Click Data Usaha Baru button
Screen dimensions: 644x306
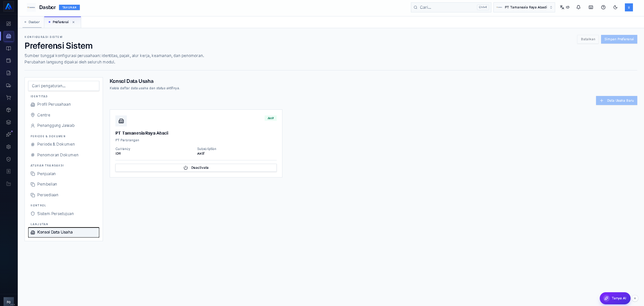pos(616,101)
